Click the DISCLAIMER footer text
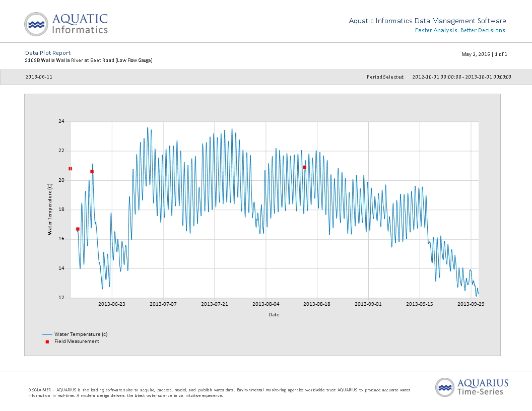 point(219,393)
